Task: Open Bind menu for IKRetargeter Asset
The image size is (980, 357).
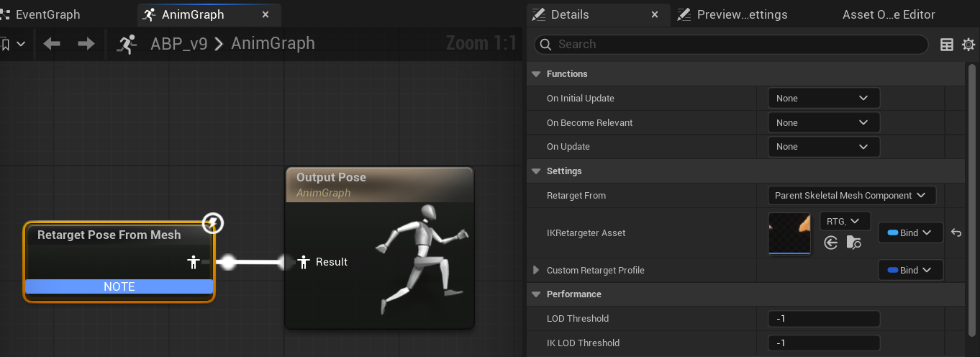Action: 910,232
